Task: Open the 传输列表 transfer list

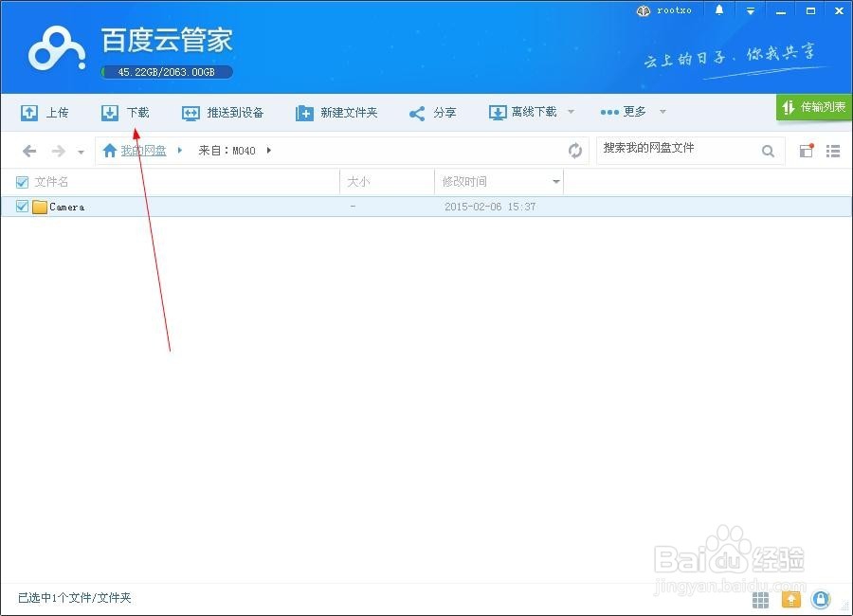Action: tap(814, 107)
